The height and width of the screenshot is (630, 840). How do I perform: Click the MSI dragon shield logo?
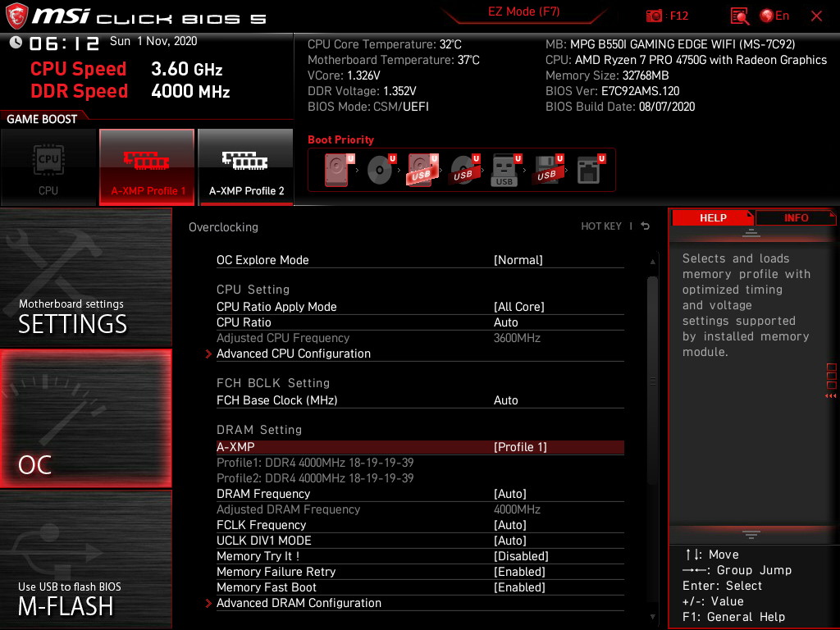point(16,16)
